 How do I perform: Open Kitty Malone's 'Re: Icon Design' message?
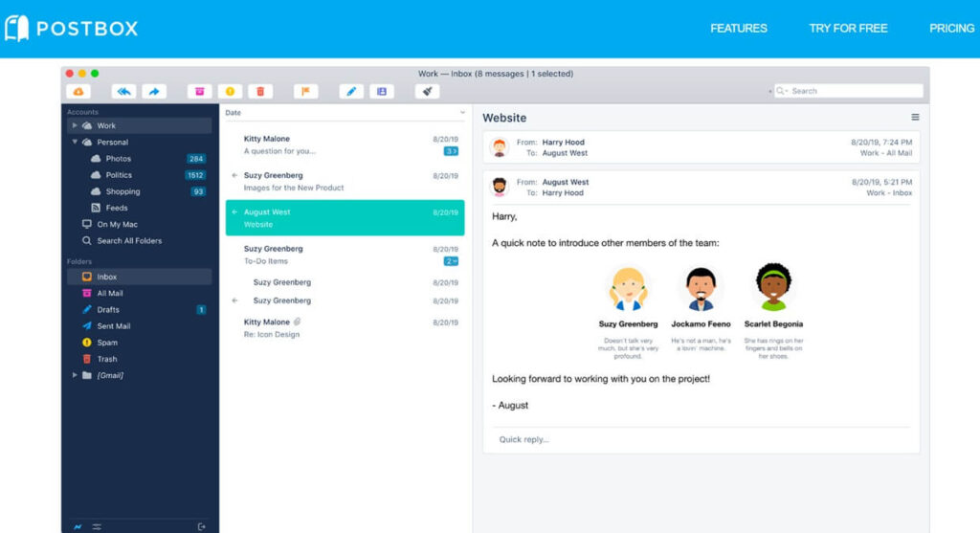pos(345,328)
